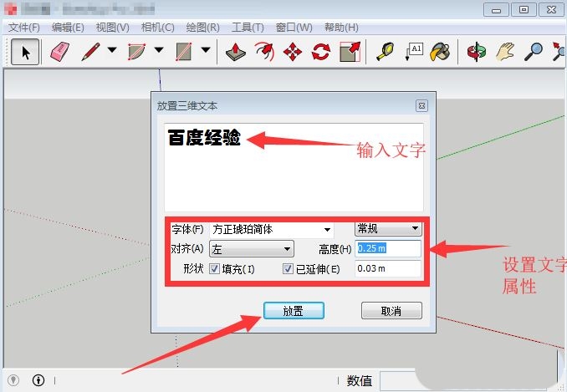Click the 取消 button
The width and height of the screenshot is (567, 392).
click(x=391, y=311)
